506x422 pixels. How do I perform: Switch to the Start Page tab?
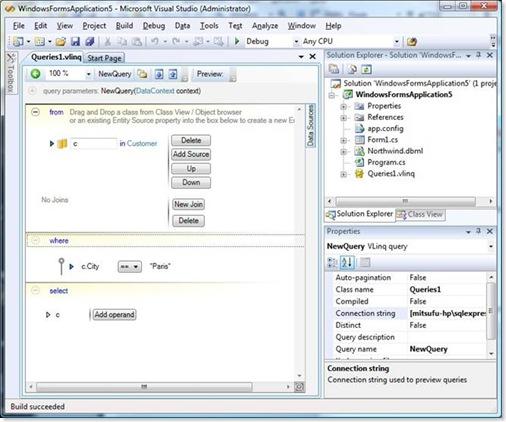click(x=104, y=58)
